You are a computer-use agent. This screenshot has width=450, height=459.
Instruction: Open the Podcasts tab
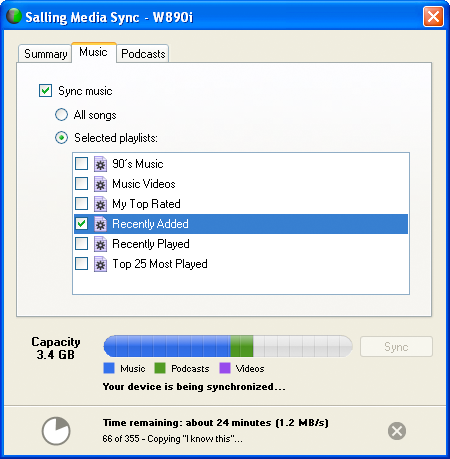pos(143,54)
